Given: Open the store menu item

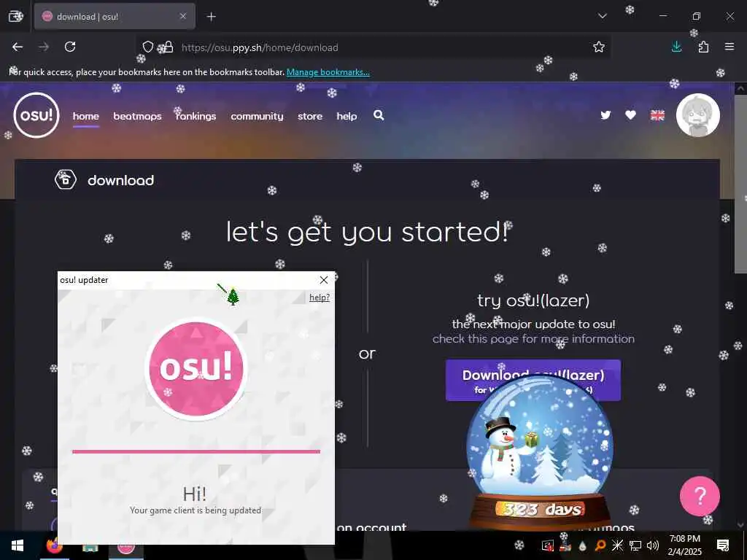Looking at the screenshot, I should 310,116.
